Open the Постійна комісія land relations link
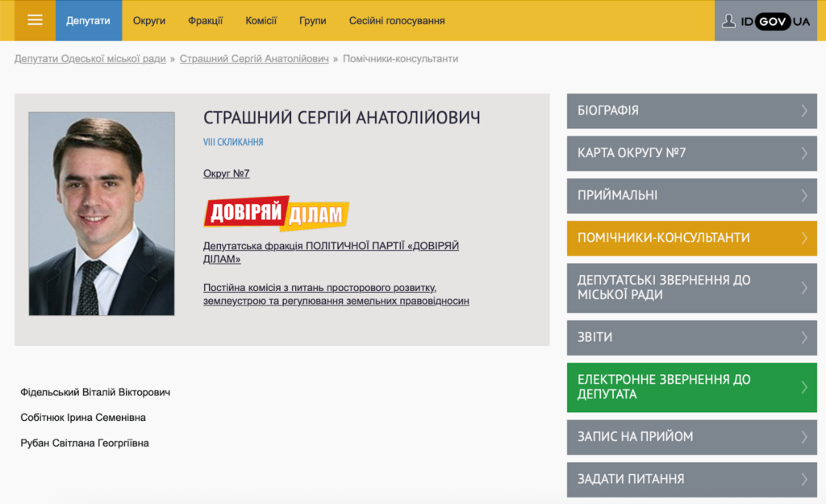 336,294
